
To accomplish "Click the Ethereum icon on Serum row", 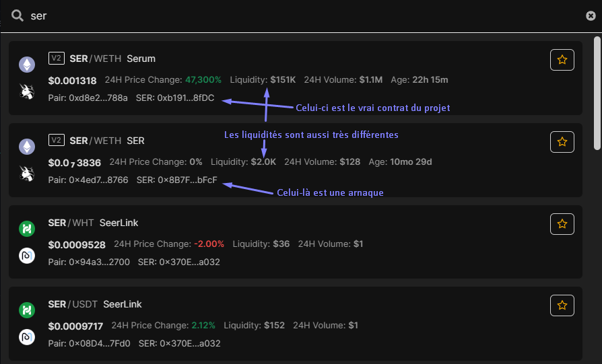I will pos(27,65).
